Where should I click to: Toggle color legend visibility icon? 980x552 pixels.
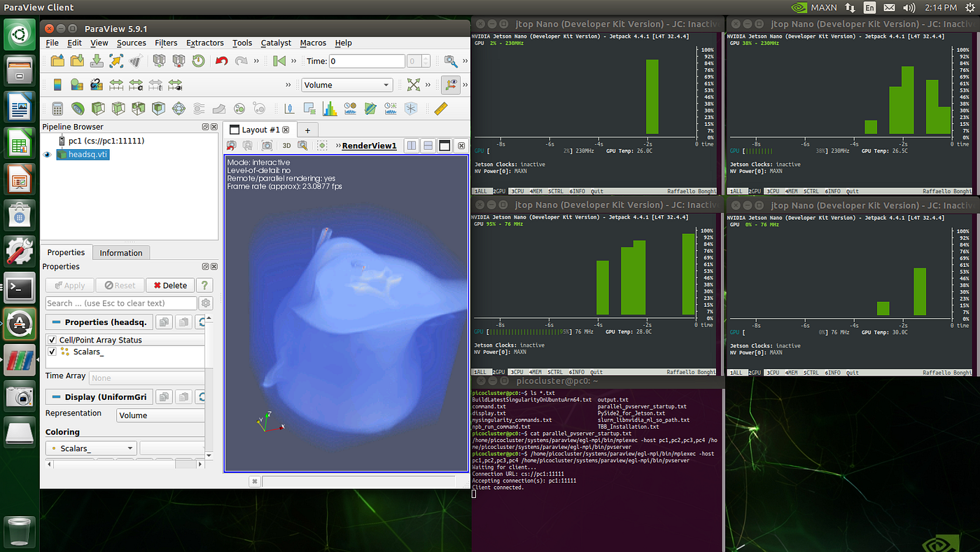click(x=57, y=85)
